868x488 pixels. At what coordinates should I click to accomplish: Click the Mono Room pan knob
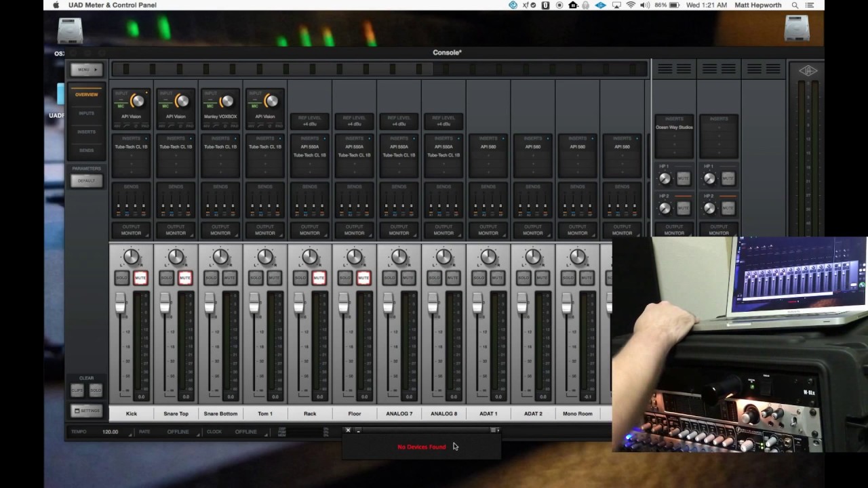click(x=578, y=257)
